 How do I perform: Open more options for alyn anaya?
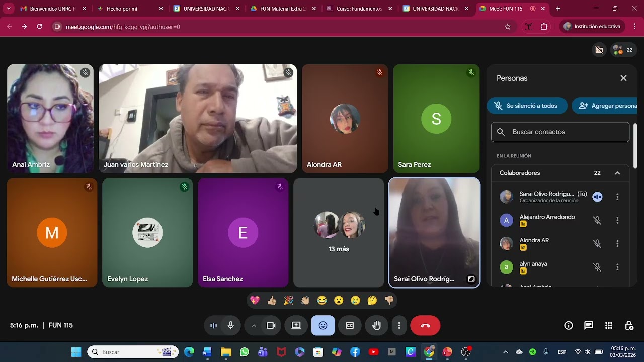(617, 267)
